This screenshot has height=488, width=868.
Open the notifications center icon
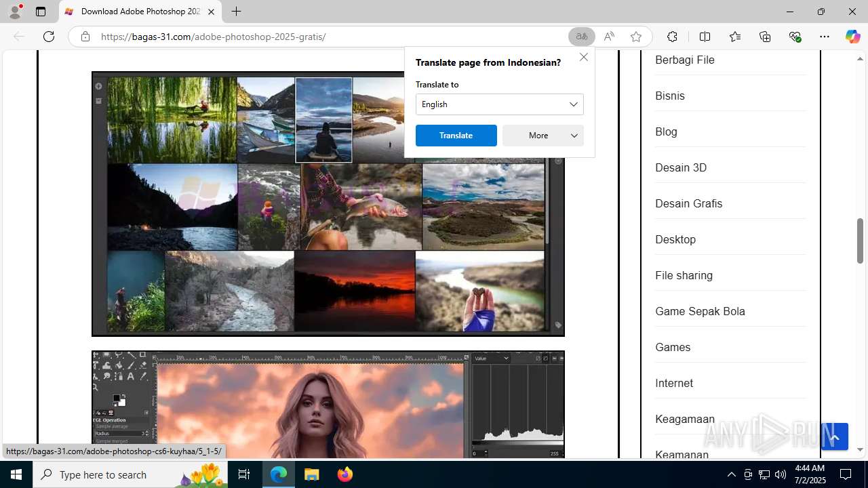846,474
